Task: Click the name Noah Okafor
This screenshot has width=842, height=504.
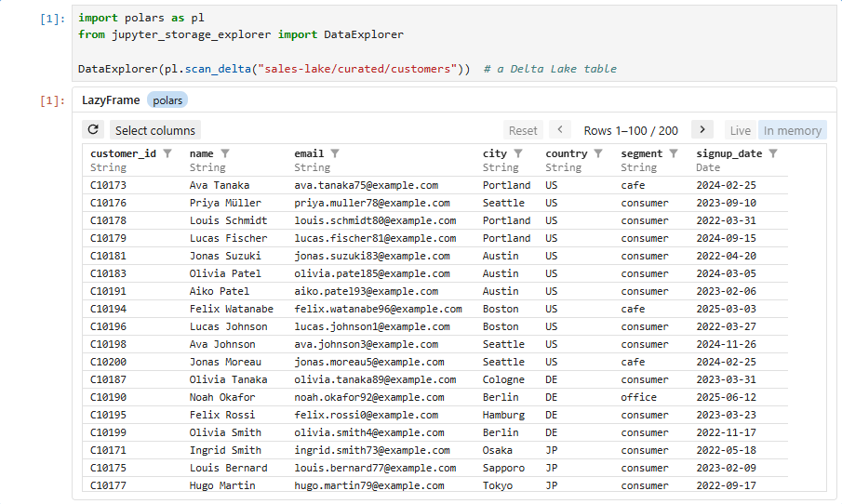Action: pos(222,397)
